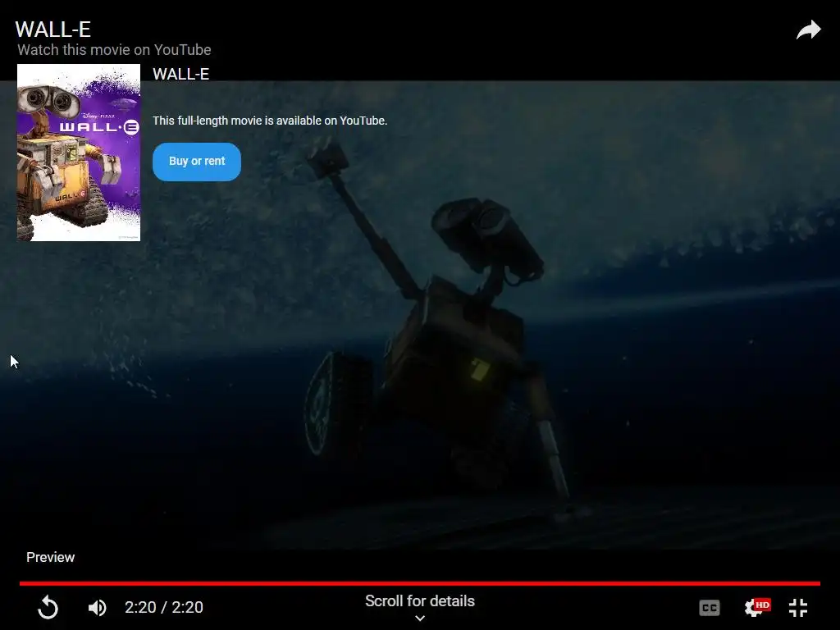
Task: Open the WALL-E movie poster thumbnail
Action: tap(79, 153)
